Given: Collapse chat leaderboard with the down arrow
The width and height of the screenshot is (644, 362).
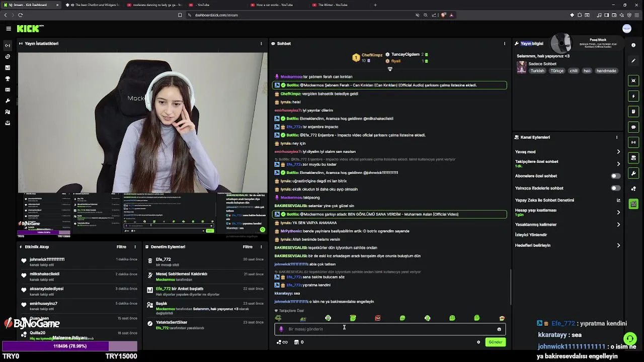Looking at the screenshot, I should [x=390, y=69].
